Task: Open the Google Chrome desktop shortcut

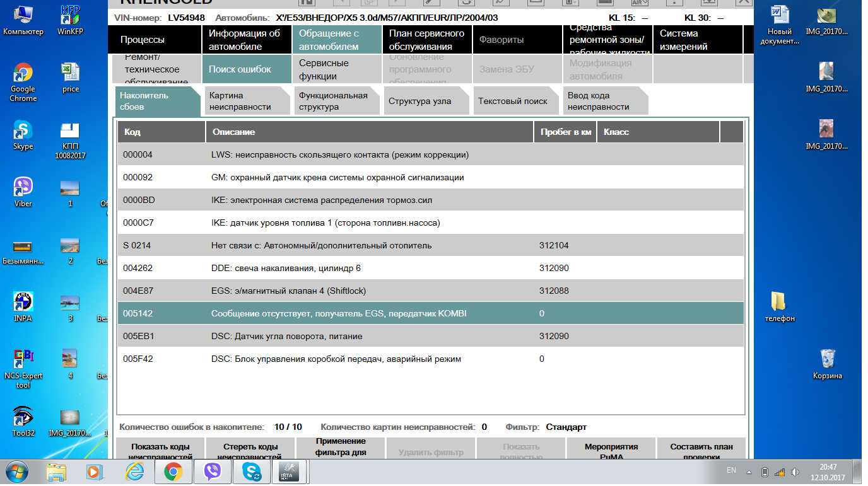Action: (x=23, y=82)
